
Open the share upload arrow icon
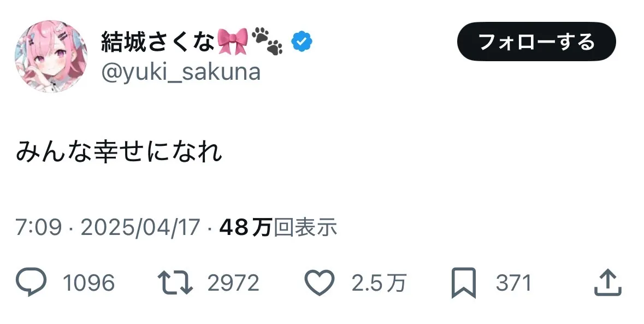tap(608, 282)
